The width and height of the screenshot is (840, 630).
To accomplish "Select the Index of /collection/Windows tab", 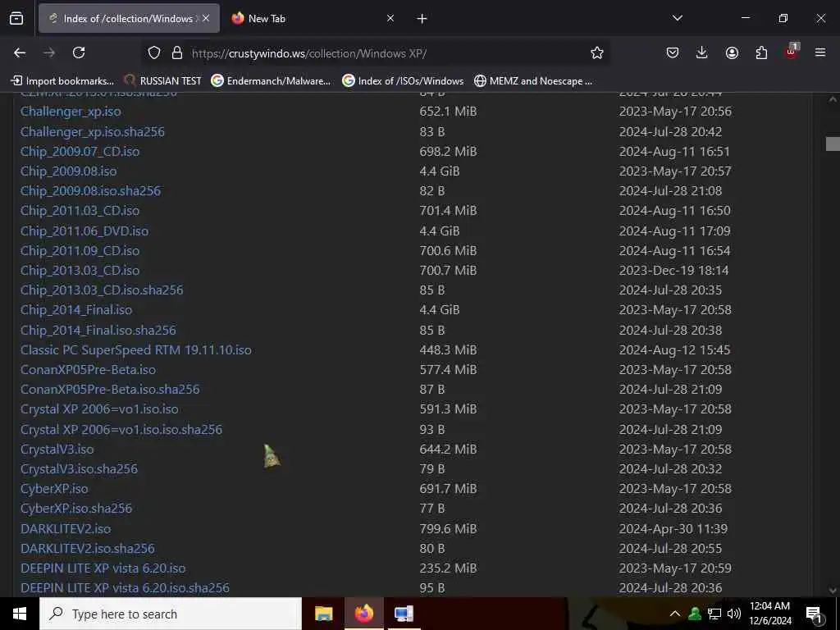I will 129,18.
